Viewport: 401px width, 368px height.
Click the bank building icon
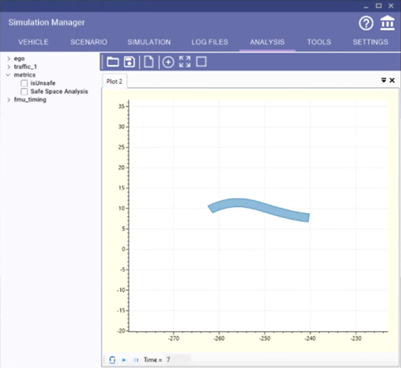pos(387,23)
